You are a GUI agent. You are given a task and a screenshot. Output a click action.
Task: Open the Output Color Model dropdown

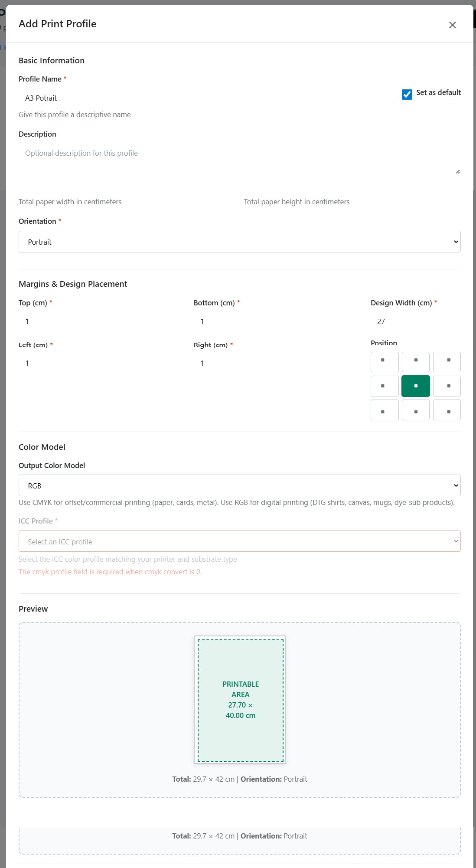[239, 485]
